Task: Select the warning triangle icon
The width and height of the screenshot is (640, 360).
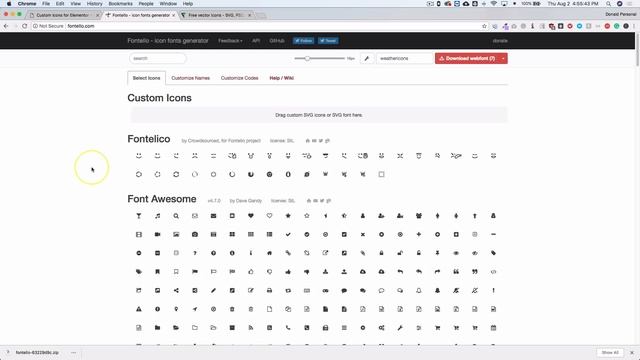Action: tap(139, 309)
